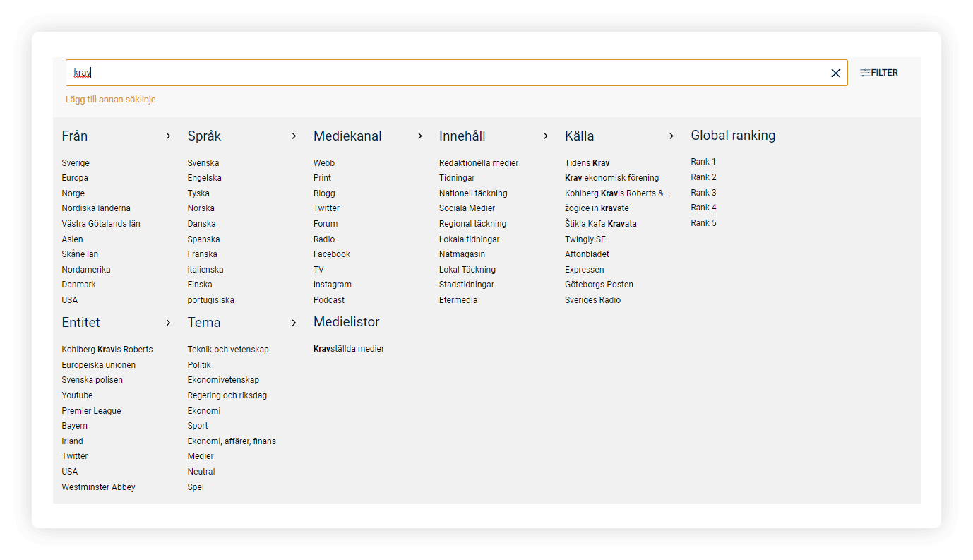Pick Sport under Tema
Viewport: 973px width, 560px height.
198,426
